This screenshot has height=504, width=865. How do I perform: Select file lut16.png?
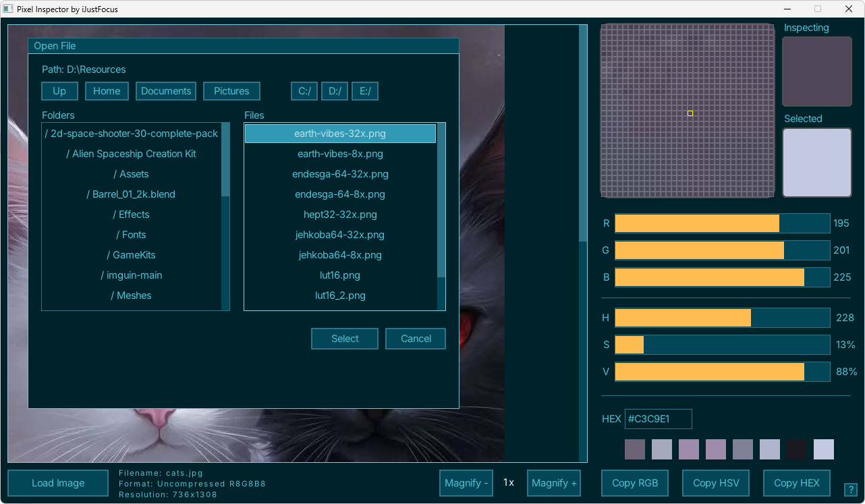[x=340, y=275]
